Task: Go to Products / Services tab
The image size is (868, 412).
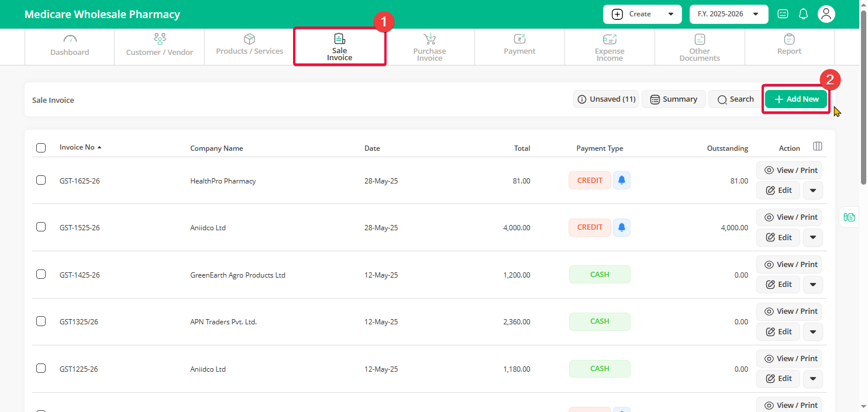Action: (250, 46)
